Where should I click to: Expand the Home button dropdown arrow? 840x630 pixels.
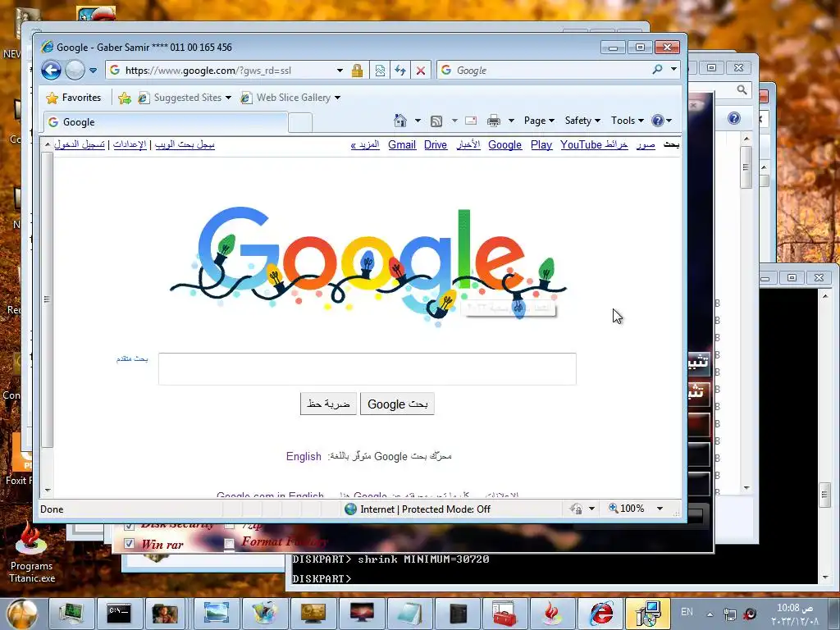click(418, 121)
